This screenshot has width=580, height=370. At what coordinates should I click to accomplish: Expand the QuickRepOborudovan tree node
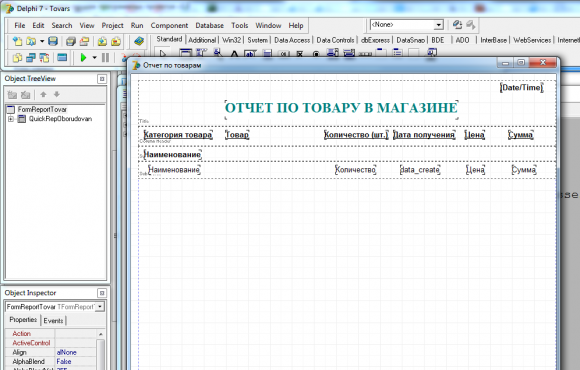point(11,119)
